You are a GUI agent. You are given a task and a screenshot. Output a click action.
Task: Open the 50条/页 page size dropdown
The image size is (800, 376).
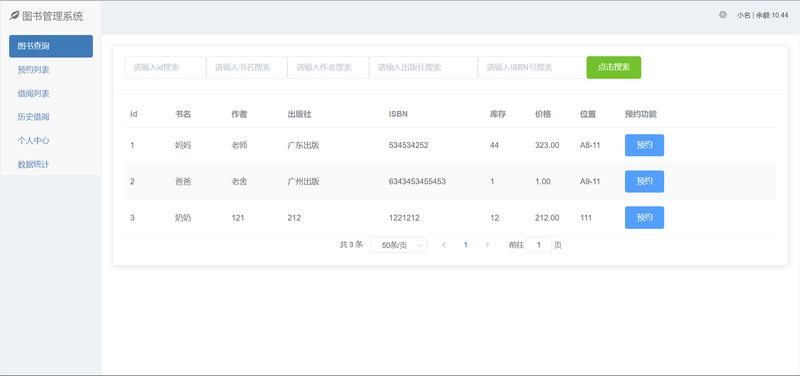point(399,245)
